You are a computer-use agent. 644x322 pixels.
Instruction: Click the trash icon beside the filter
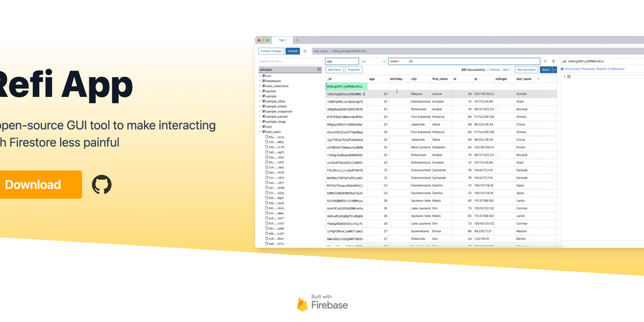coord(553,61)
